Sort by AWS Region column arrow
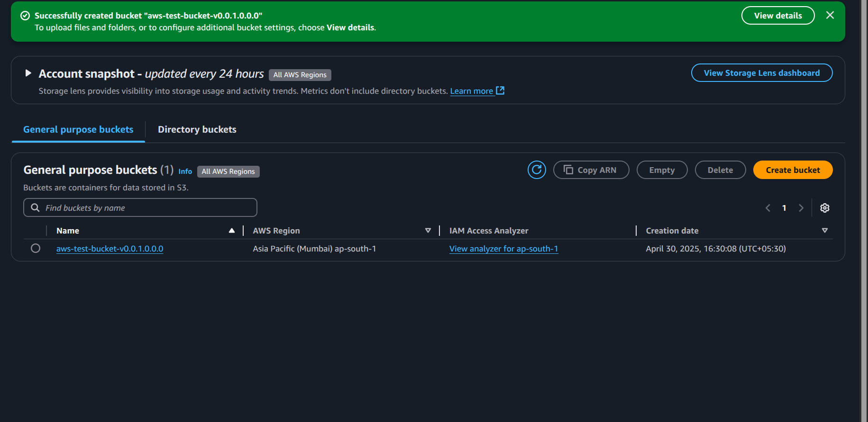Image resolution: width=868 pixels, height=422 pixels. pos(428,231)
